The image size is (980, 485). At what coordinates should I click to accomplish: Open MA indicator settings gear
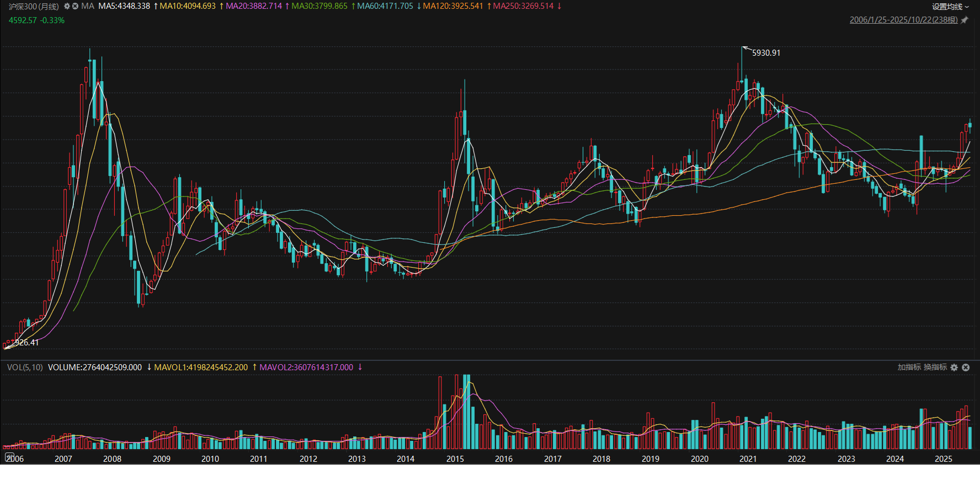tap(67, 6)
